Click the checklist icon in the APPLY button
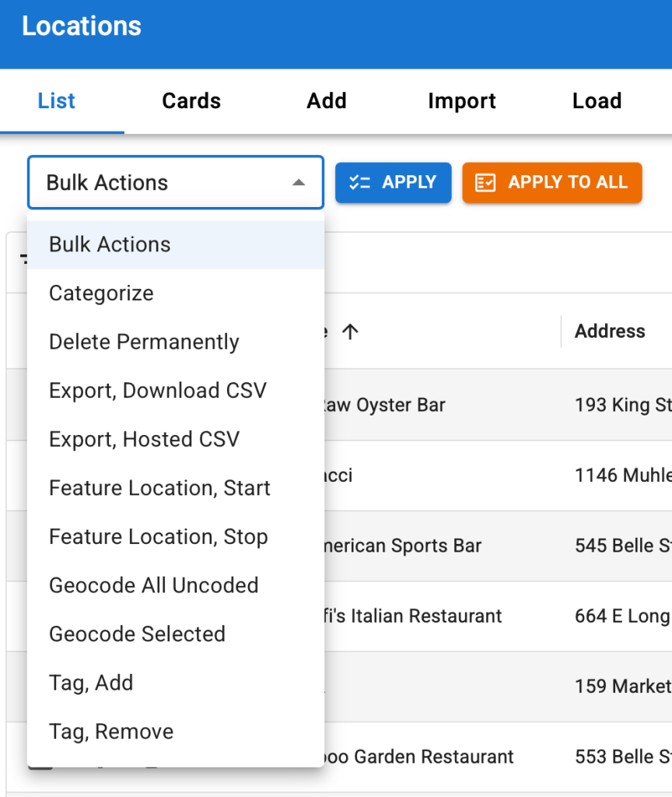 [x=359, y=182]
